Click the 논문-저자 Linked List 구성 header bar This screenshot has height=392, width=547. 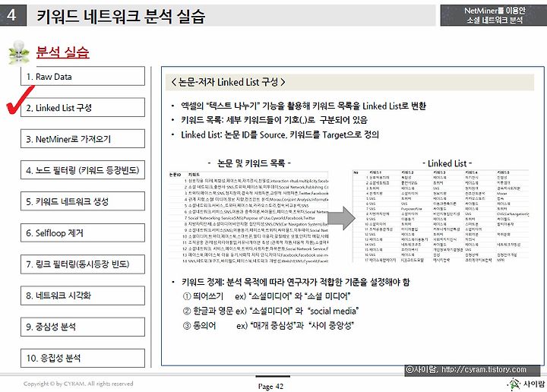click(350, 82)
